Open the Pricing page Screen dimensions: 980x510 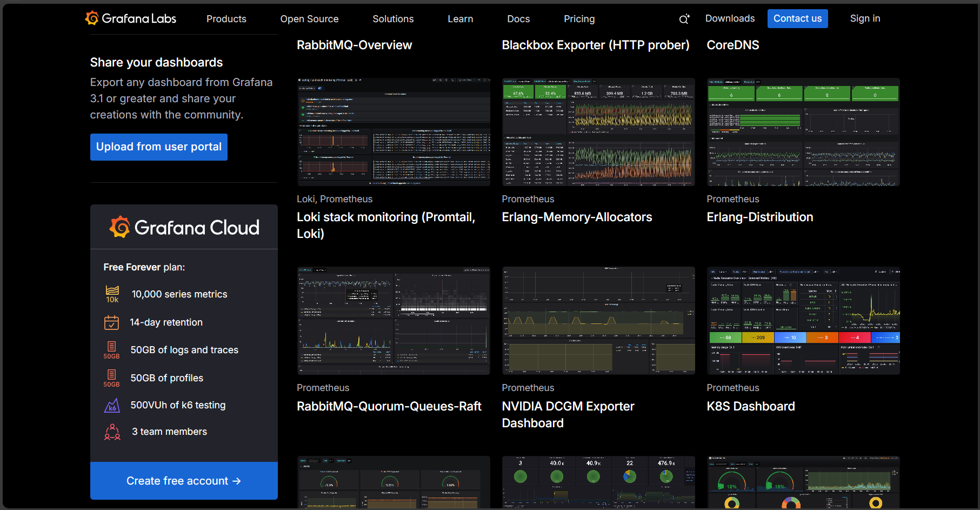pyautogui.click(x=579, y=19)
